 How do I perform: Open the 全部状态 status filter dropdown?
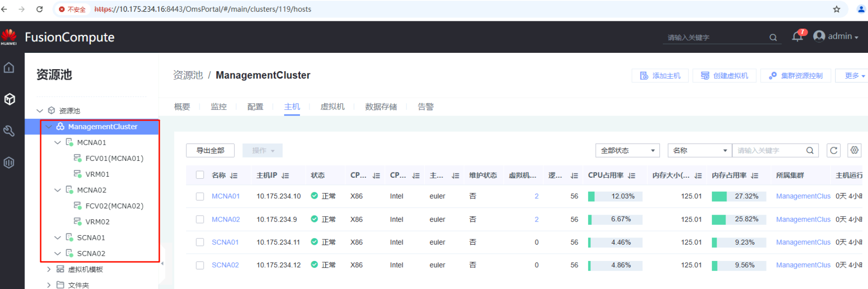tap(627, 151)
